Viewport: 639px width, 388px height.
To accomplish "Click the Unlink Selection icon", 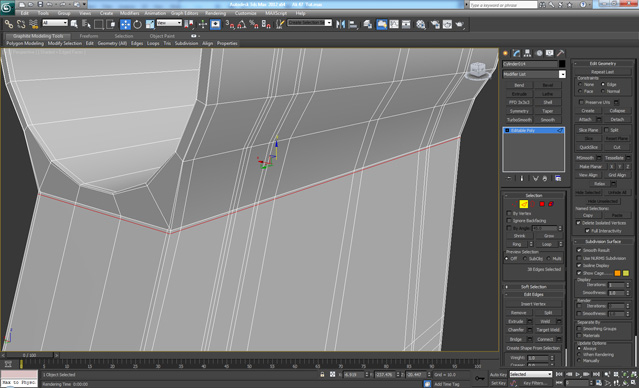I will point(21,24).
